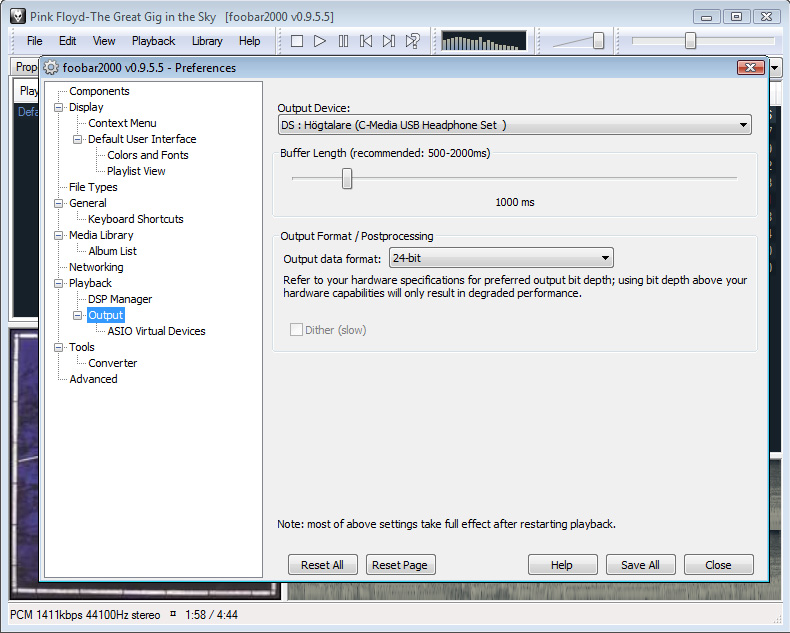Click the Play button in toolbar
The width and height of the screenshot is (790, 633).
(x=319, y=41)
